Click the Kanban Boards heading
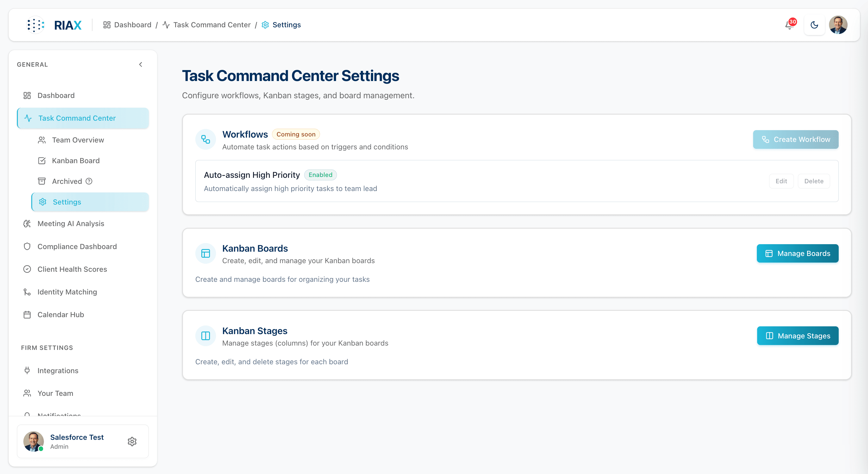868x474 pixels. pos(255,248)
